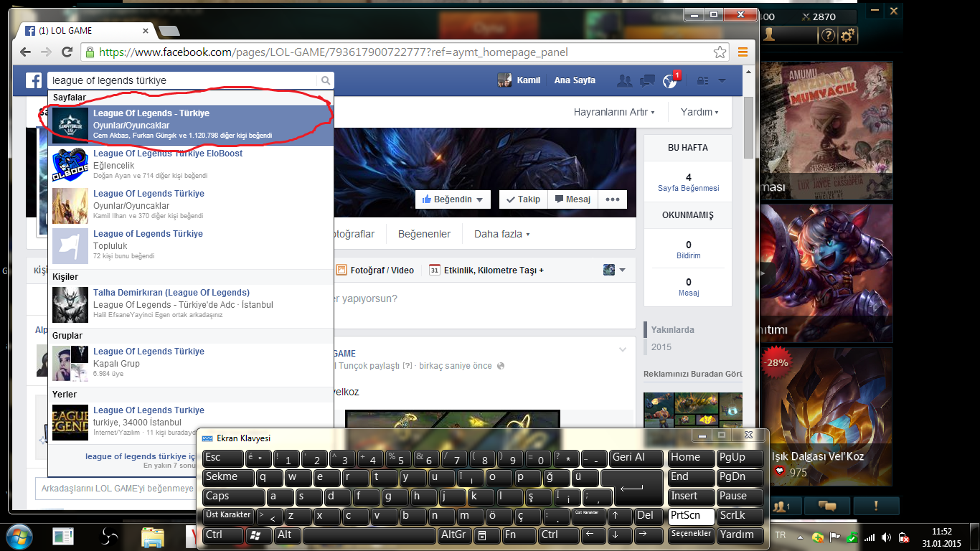Click the Geri Al key on the on-screen keyboard
The height and width of the screenshot is (551, 980).
pyautogui.click(x=636, y=457)
